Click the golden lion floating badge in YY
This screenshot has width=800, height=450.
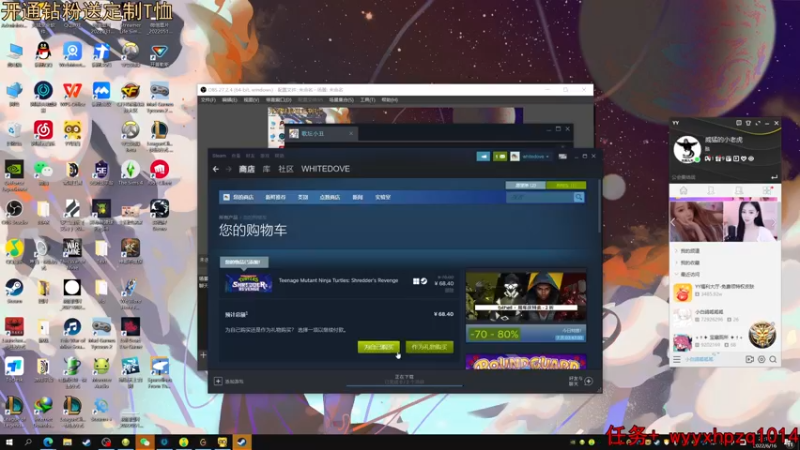(x=762, y=335)
